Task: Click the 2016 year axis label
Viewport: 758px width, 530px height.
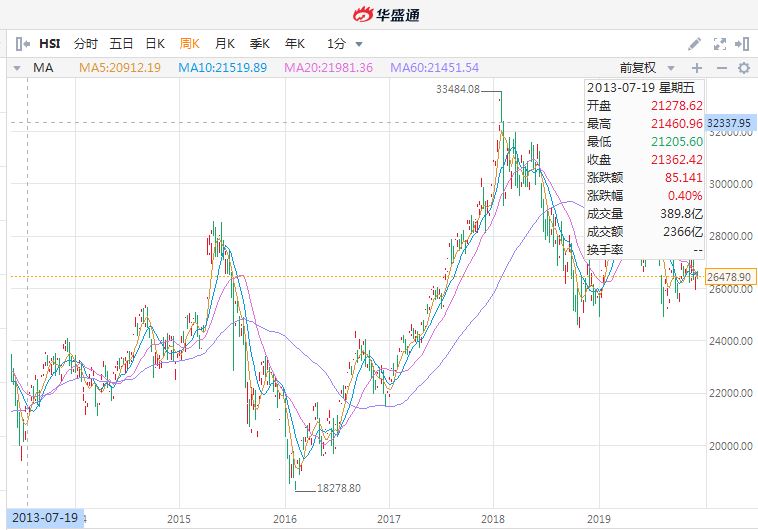Action: (285, 519)
